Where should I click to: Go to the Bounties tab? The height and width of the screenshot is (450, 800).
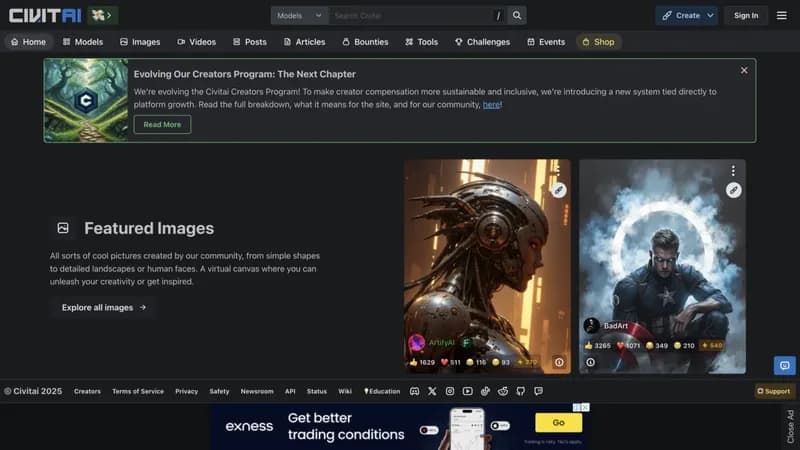point(365,42)
